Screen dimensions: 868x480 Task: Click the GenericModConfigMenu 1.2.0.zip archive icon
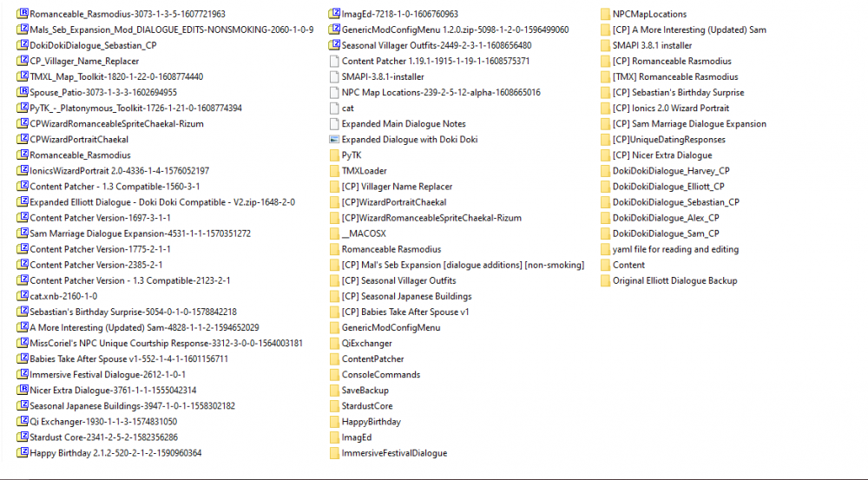coord(334,30)
